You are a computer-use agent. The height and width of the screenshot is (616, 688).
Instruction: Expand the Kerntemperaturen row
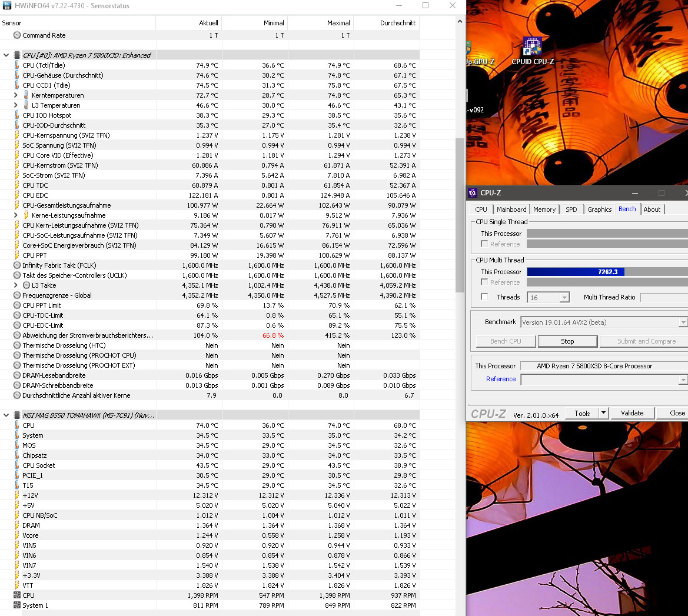(15, 95)
